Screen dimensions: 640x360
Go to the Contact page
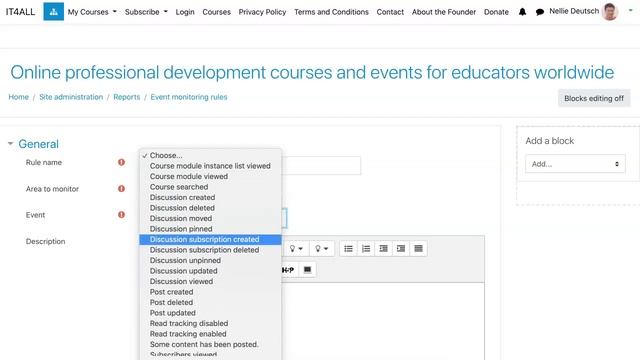(x=390, y=12)
